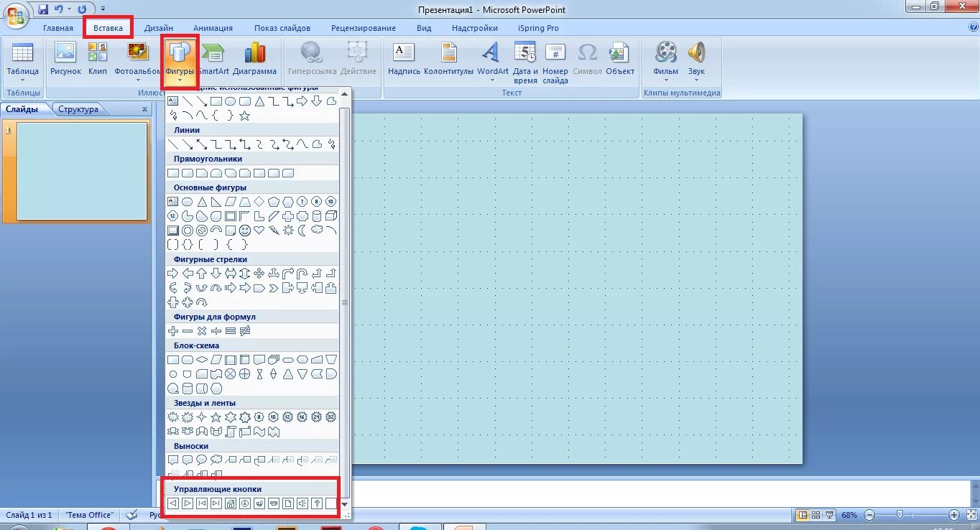Choose the plus sign equation shape
This screenshot has width=980, height=530.
coord(173,331)
